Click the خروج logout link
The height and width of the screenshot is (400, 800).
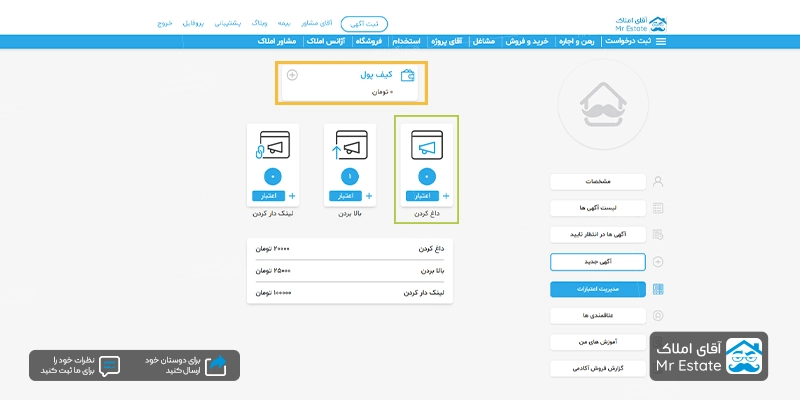[x=164, y=22]
